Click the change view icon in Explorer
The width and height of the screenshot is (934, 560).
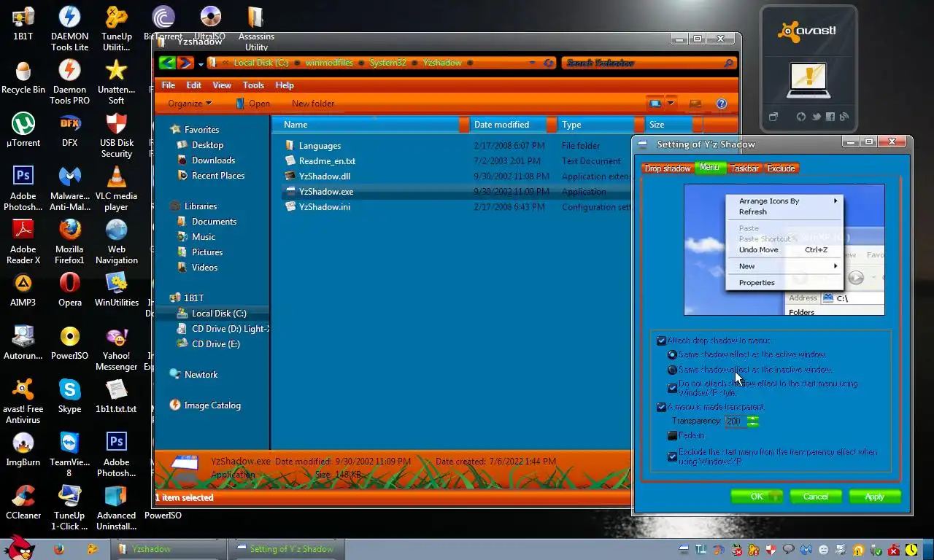coord(655,104)
